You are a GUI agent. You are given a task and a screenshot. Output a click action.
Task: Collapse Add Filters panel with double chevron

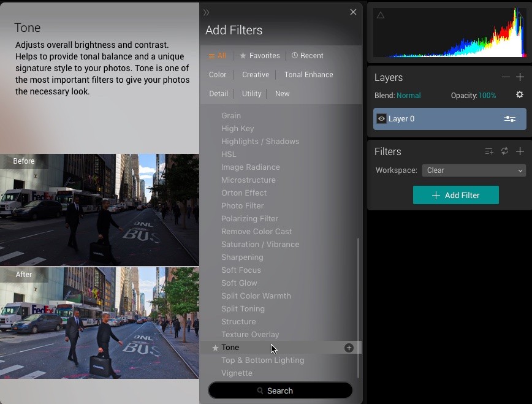click(207, 12)
